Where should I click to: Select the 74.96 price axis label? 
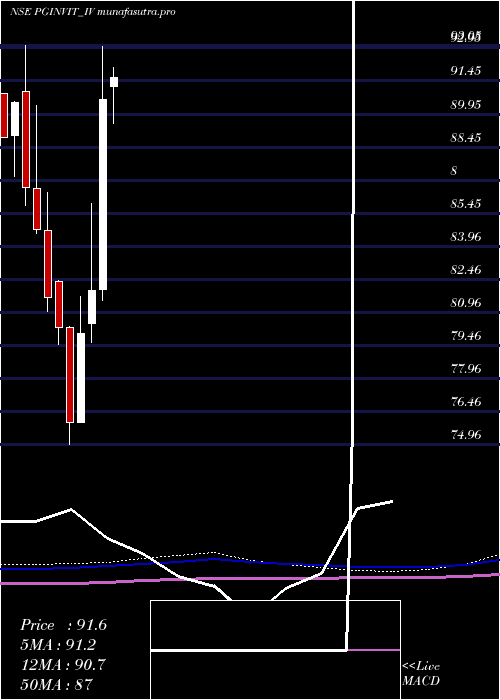click(x=466, y=435)
